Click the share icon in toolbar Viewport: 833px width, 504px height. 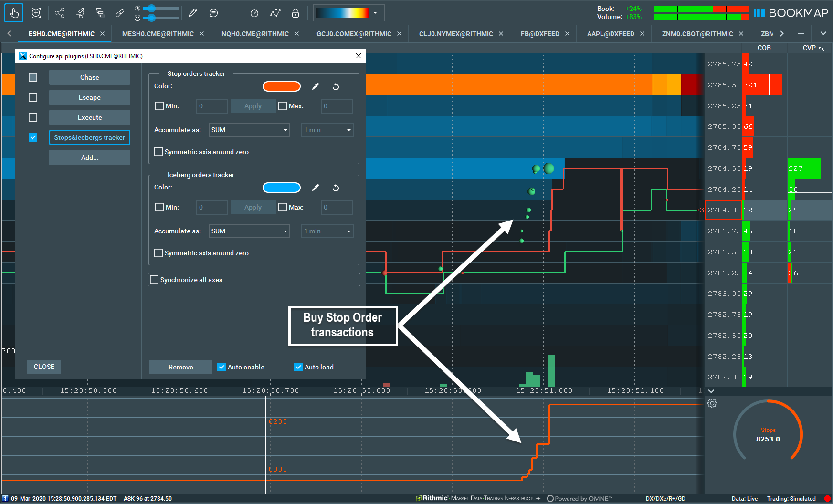[x=60, y=13]
